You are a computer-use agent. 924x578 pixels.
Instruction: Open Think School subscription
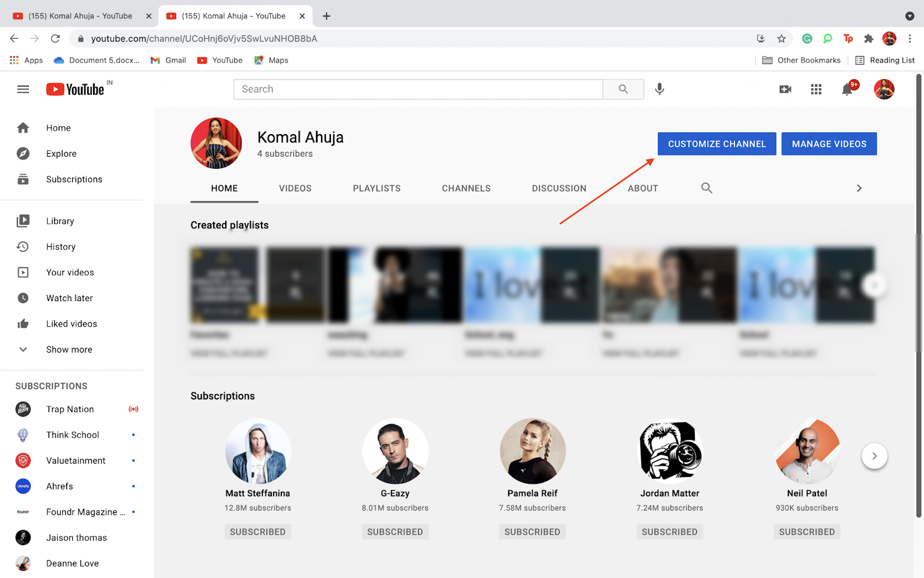pyautogui.click(x=72, y=435)
